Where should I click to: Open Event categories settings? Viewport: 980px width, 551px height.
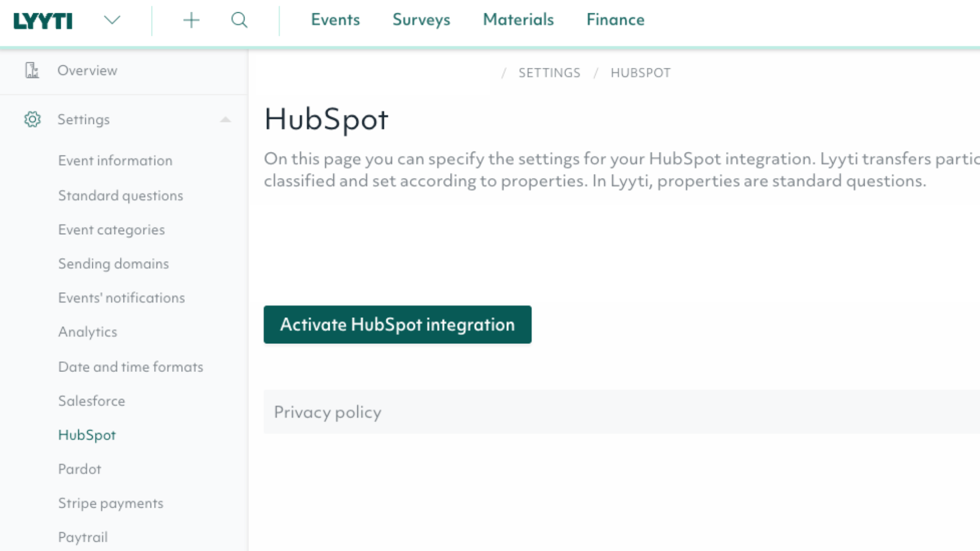[x=111, y=230]
